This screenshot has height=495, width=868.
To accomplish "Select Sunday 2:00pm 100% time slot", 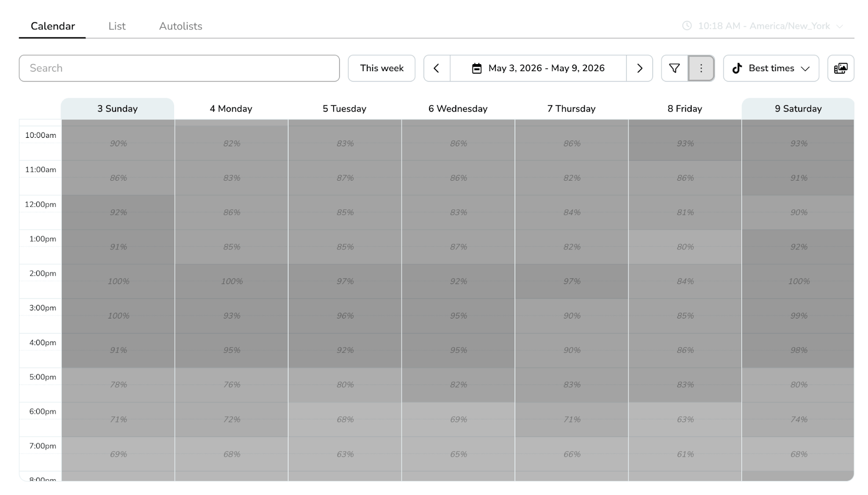I will [118, 281].
